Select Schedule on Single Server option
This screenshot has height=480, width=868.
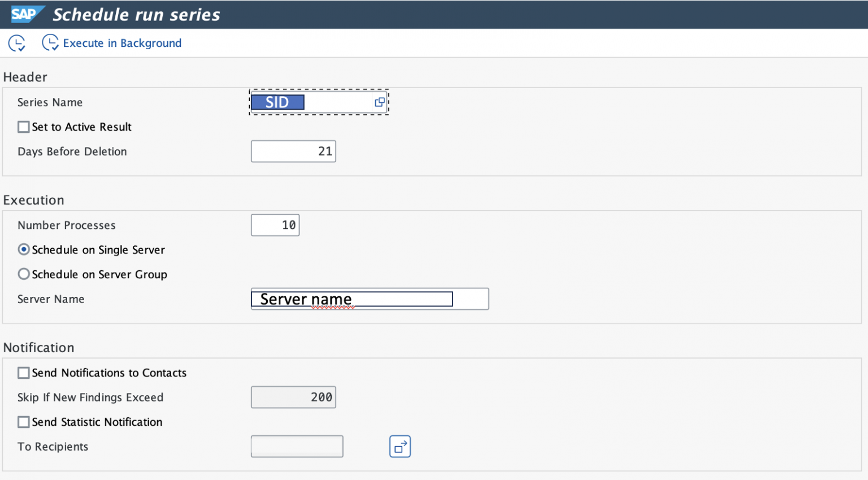click(x=24, y=249)
